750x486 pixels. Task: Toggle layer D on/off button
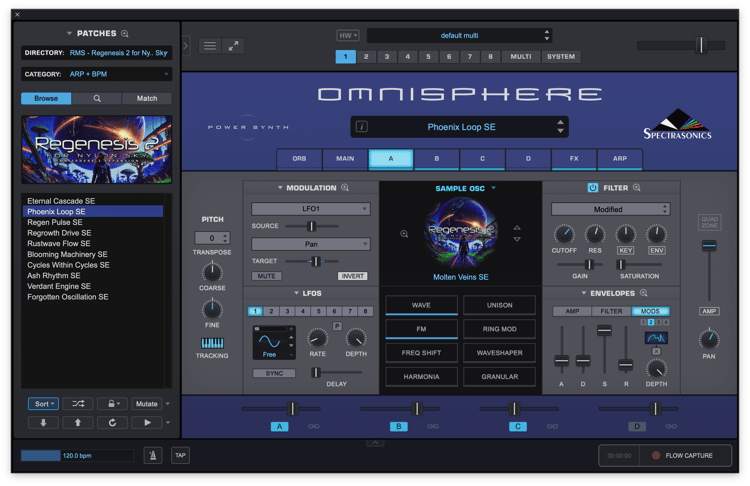637,426
